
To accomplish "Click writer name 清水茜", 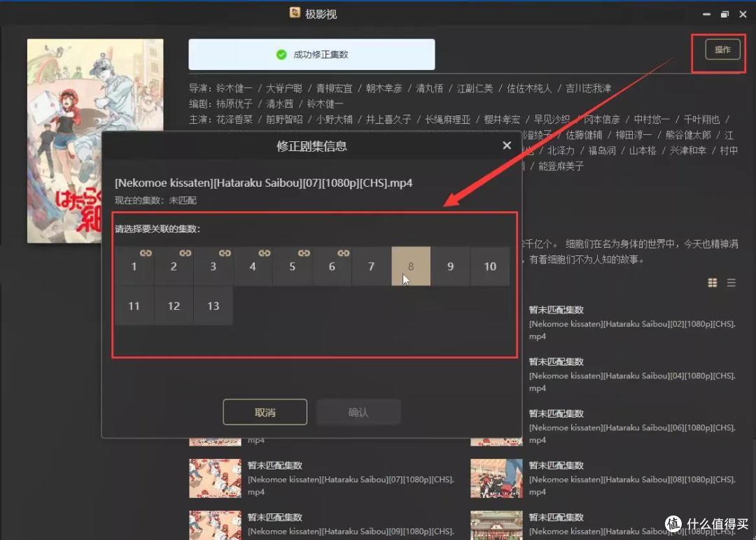I will (279, 104).
